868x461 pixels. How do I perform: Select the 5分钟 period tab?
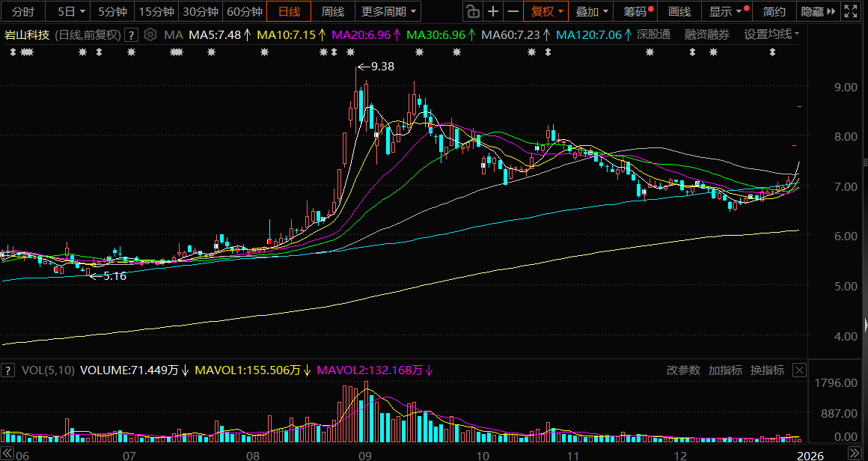pyautogui.click(x=112, y=11)
